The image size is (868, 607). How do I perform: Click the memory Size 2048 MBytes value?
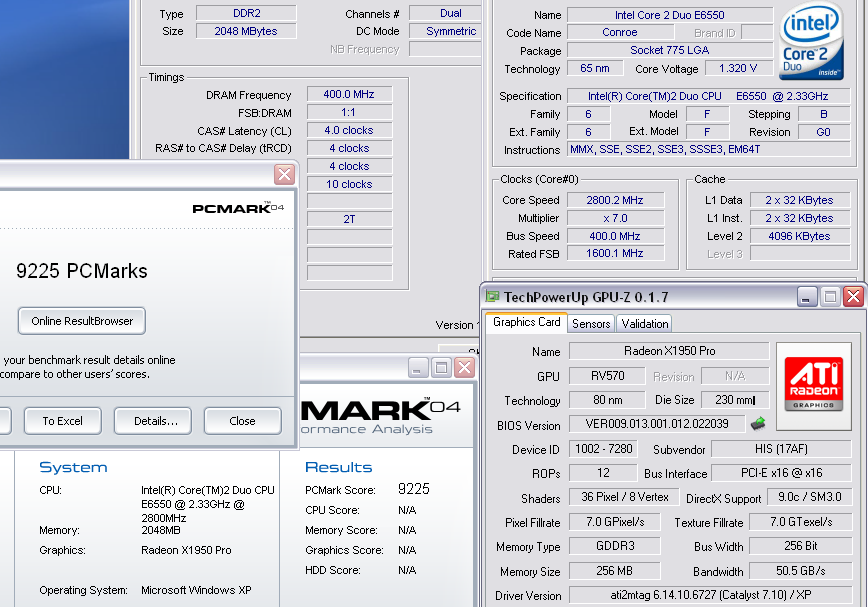click(x=246, y=31)
